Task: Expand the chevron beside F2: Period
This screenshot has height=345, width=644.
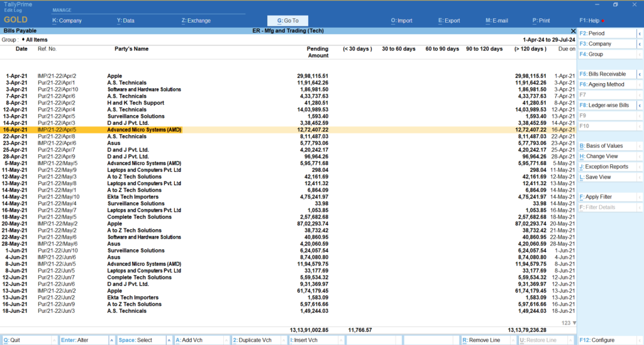Action: point(640,33)
